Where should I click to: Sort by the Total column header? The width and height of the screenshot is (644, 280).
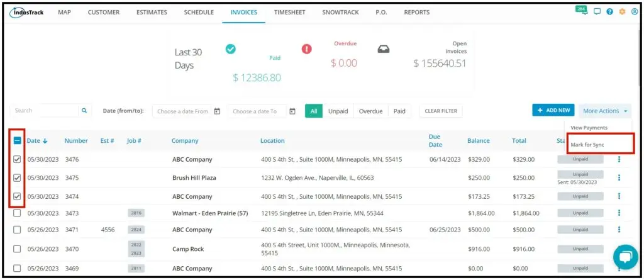point(519,140)
